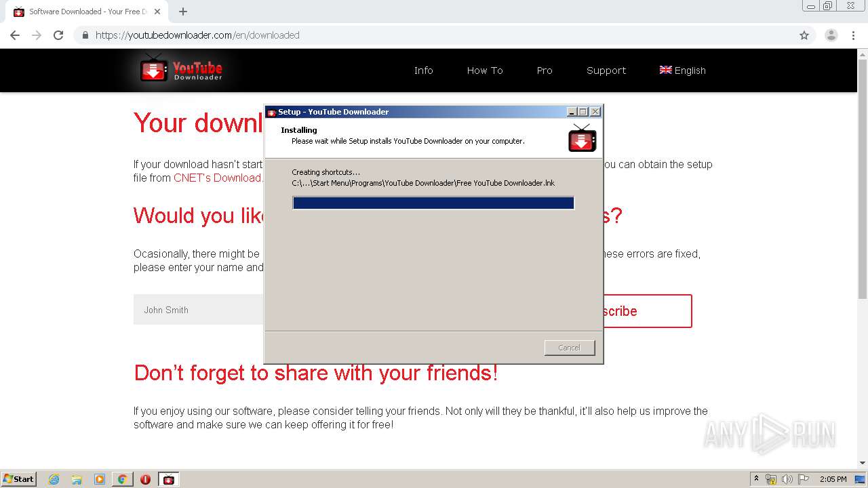The width and height of the screenshot is (868, 488).
Task: Open the How To menu item
Action: point(485,70)
